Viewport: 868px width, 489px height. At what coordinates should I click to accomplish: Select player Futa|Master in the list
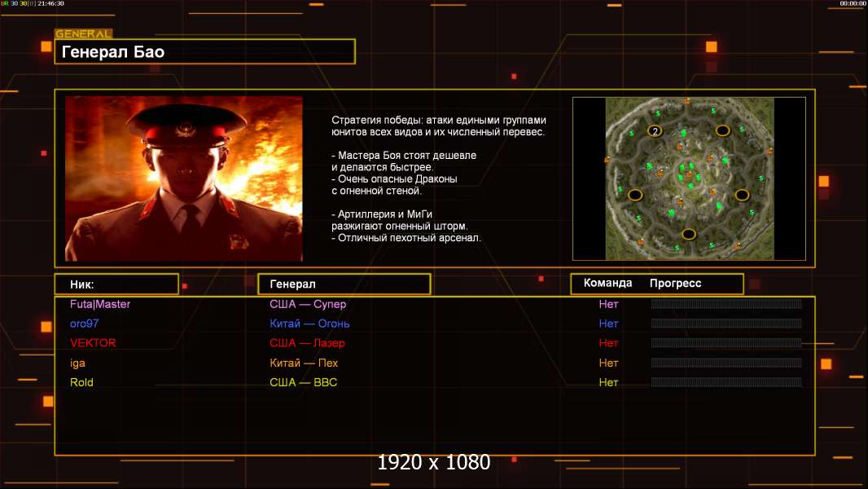point(100,304)
